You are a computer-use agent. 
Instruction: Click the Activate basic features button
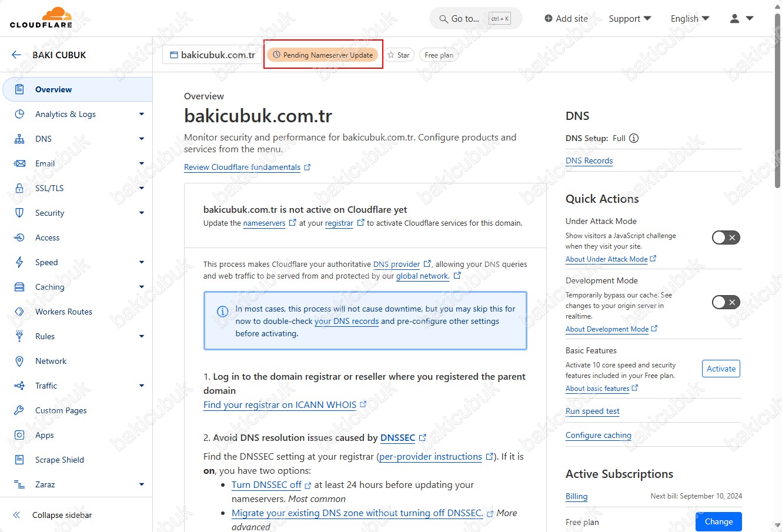pyautogui.click(x=721, y=369)
